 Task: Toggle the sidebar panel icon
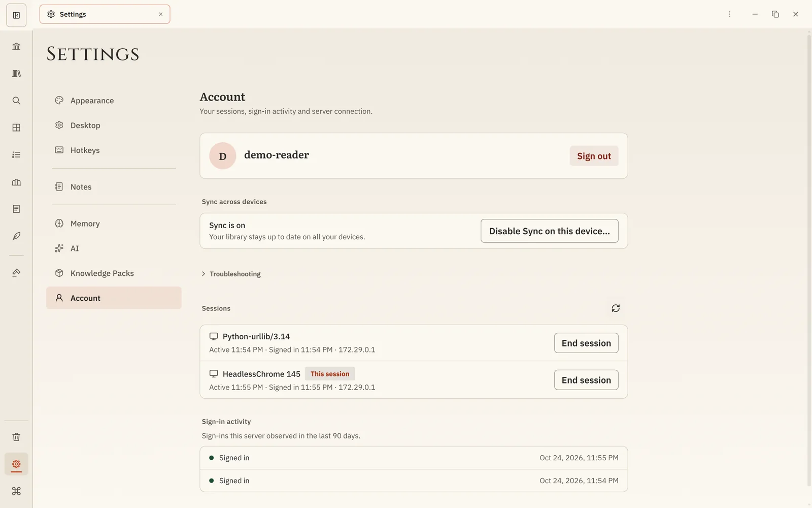point(16,15)
